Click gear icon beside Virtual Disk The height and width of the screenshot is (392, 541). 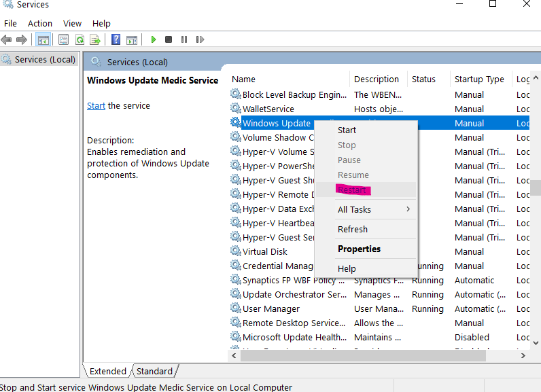tap(236, 251)
